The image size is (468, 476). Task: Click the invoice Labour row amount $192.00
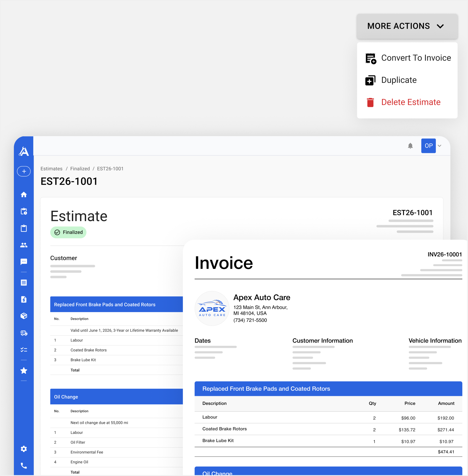tap(446, 418)
